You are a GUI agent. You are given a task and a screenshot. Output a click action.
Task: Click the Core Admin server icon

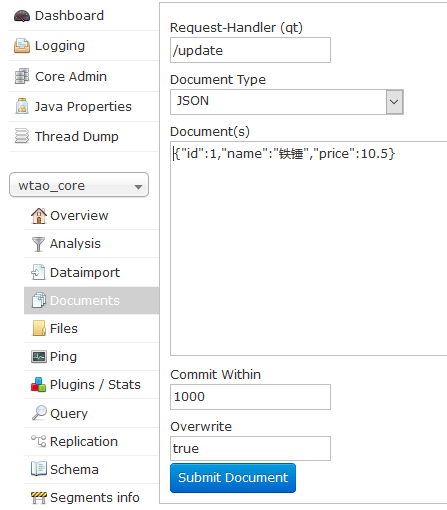point(22,76)
